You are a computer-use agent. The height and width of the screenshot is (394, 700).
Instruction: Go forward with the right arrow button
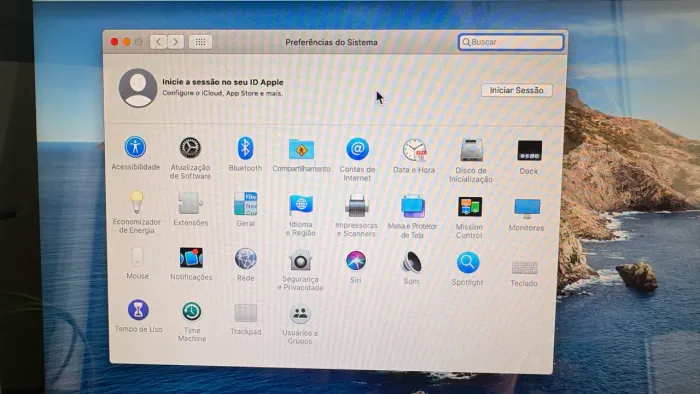coord(175,42)
